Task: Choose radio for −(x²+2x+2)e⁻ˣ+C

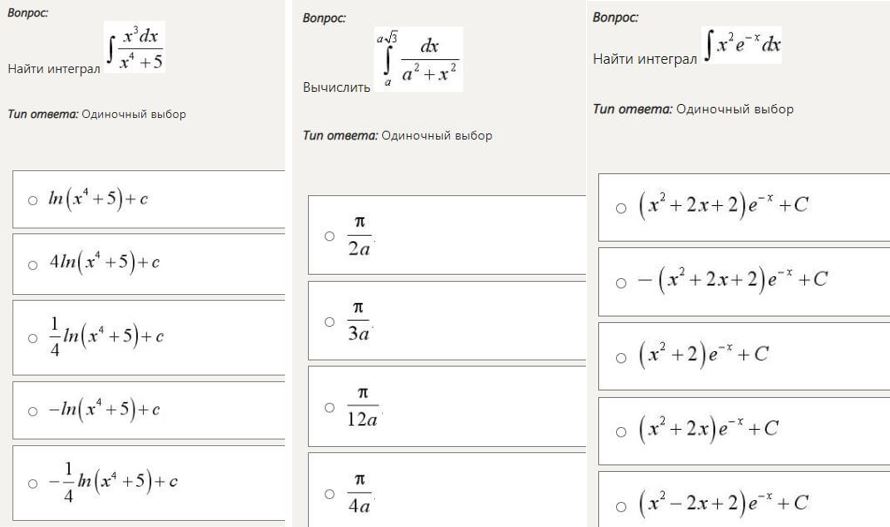Action: [620, 281]
